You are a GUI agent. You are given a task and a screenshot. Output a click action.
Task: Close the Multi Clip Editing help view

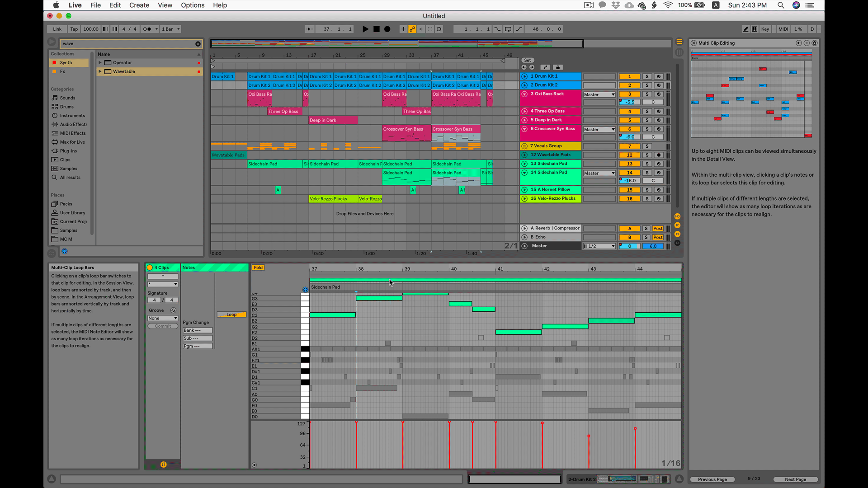pyautogui.click(x=694, y=43)
